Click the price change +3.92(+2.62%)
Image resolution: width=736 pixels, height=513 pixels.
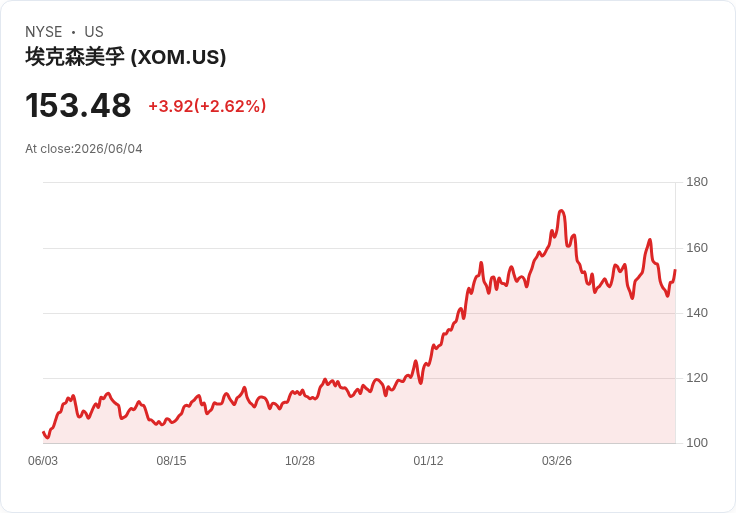click(x=207, y=106)
